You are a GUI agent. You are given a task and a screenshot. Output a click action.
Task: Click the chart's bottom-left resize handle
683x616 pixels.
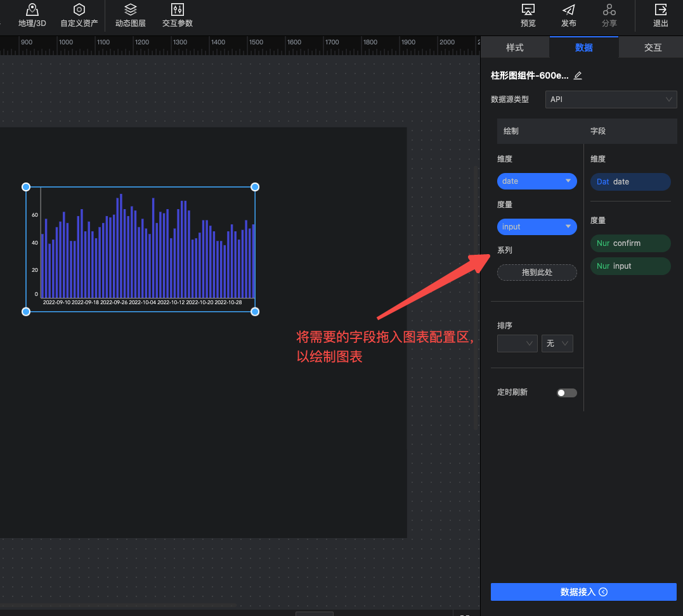click(x=26, y=312)
